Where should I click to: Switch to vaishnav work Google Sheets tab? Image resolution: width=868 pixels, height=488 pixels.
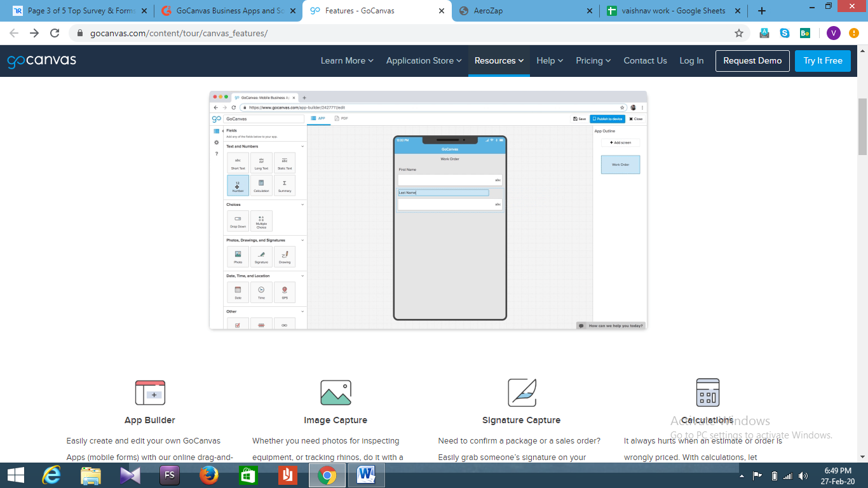point(674,11)
